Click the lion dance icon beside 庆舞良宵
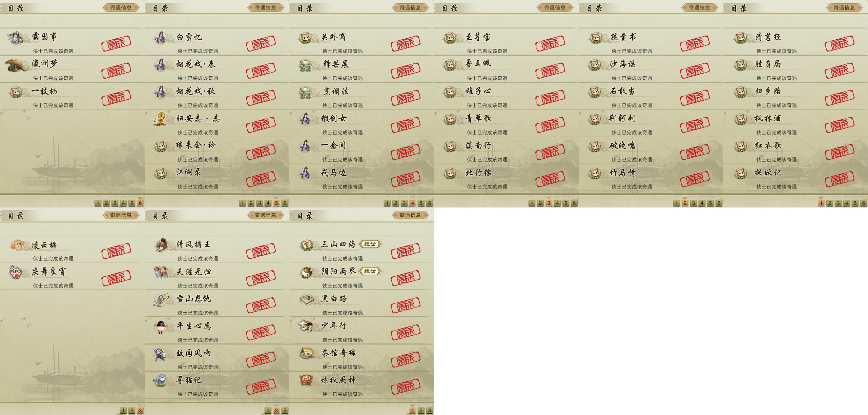Image resolution: width=868 pixels, height=415 pixels. (x=16, y=272)
